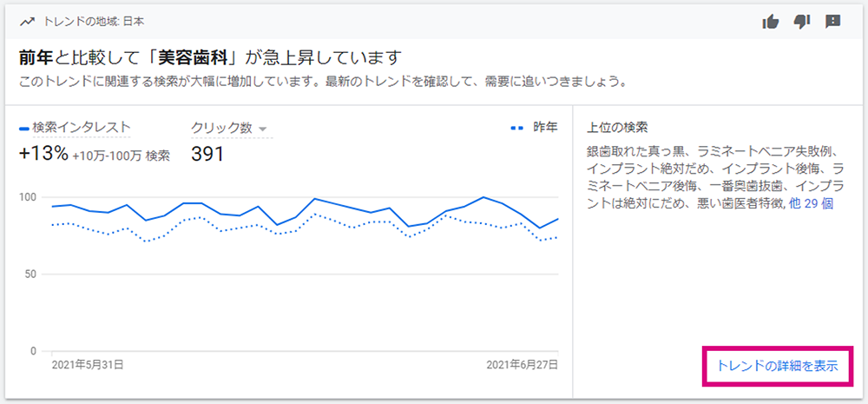
Task: Click the トレンドの地域: 日本 label
Action: click(x=94, y=23)
